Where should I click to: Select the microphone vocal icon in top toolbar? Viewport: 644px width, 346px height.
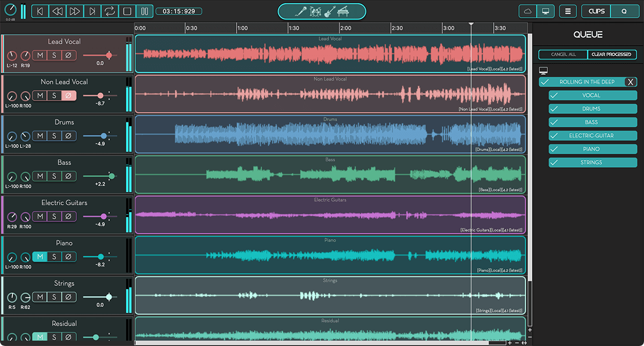(301, 11)
